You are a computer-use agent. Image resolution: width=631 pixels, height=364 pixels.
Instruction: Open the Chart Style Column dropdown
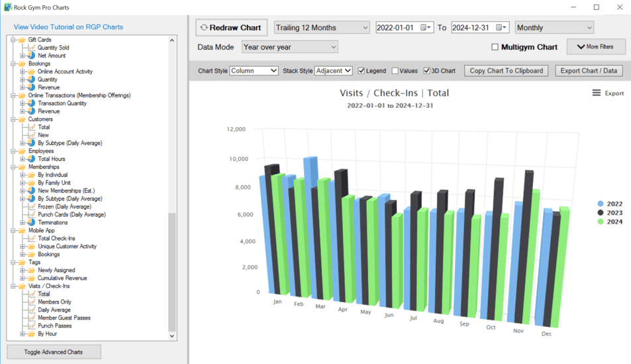pos(254,71)
